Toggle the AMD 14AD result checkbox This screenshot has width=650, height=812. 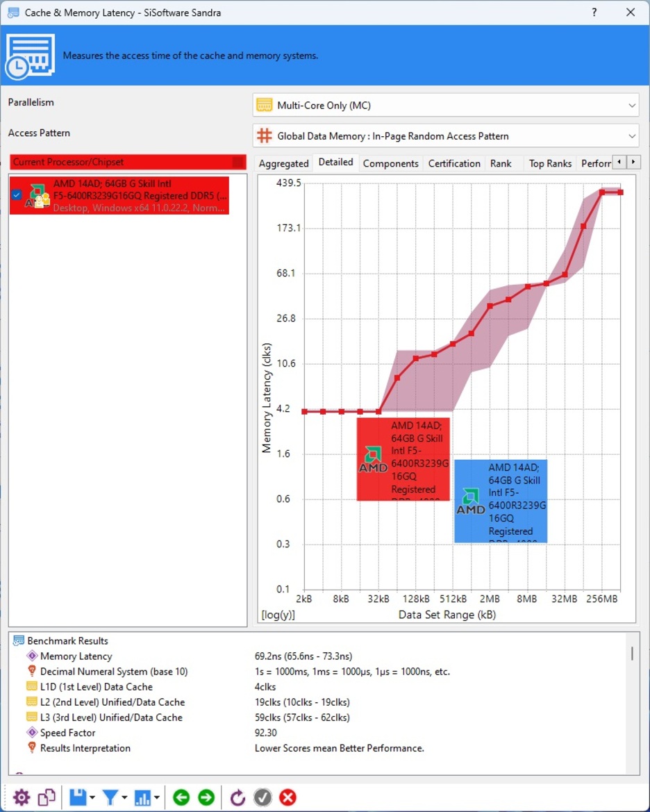(17, 194)
